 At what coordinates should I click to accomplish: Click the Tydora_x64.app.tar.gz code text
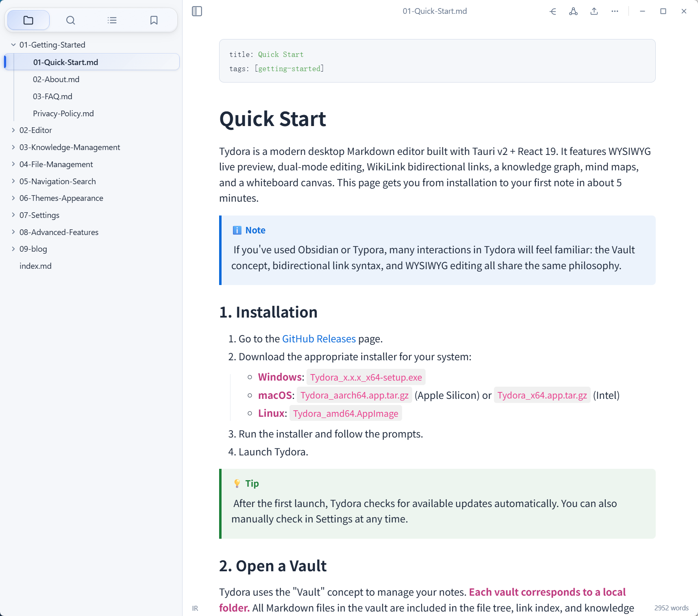click(x=542, y=395)
